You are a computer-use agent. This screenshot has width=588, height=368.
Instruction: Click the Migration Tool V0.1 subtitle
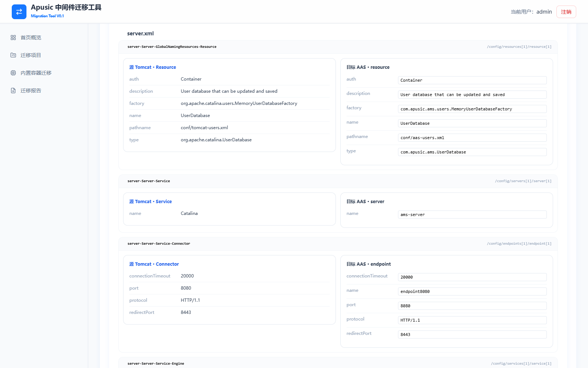[x=47, y=16]
